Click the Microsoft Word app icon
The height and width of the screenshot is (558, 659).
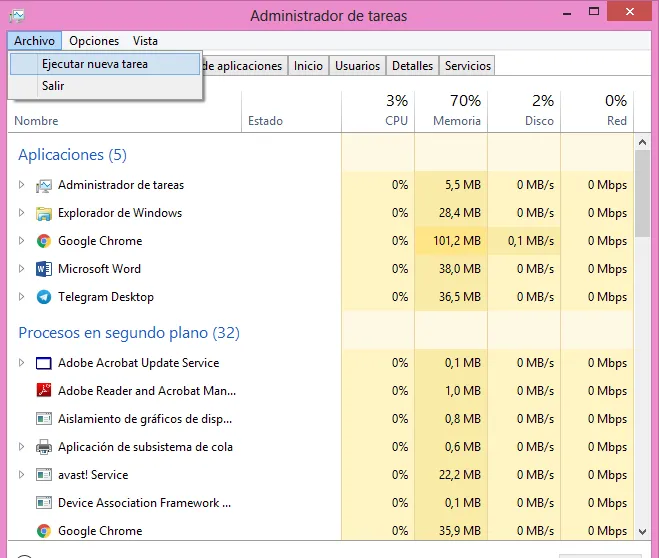[x=44, y=269]
